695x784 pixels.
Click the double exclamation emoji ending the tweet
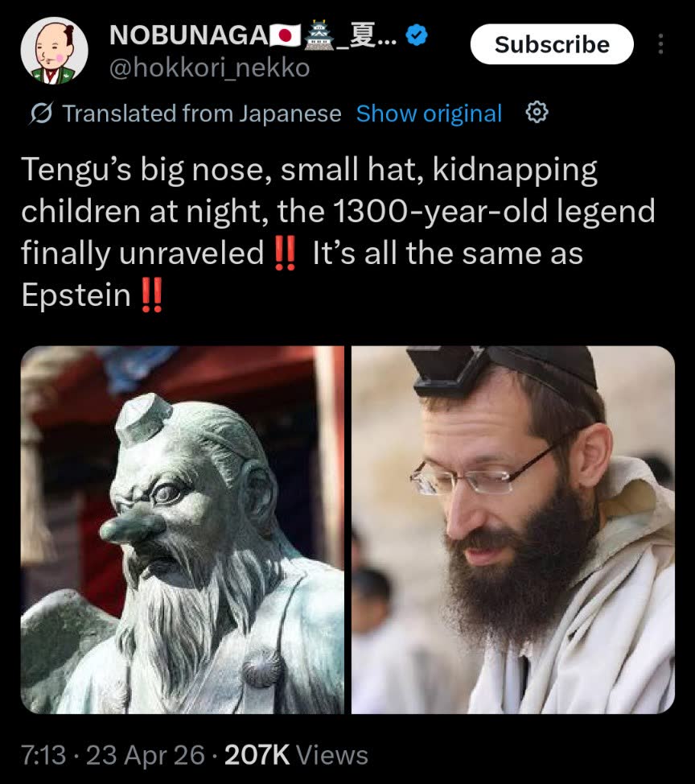click(x=152, y=295)
